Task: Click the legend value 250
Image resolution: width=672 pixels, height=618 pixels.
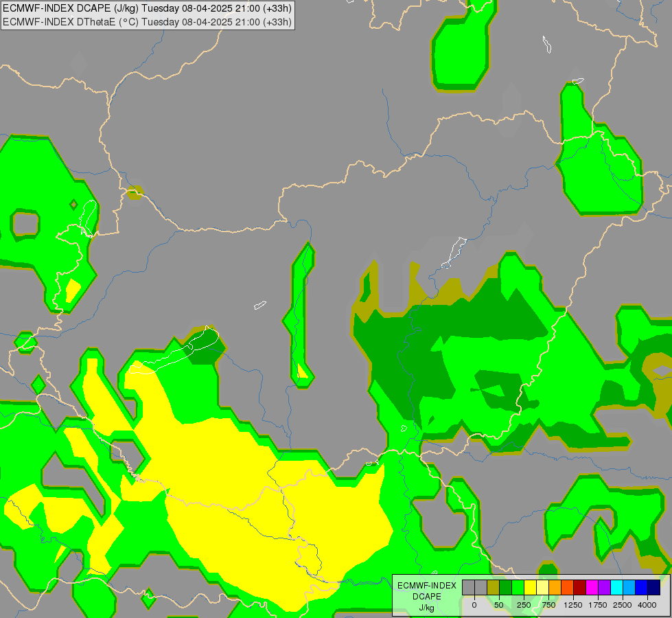Action: click(x=524, y=605)
